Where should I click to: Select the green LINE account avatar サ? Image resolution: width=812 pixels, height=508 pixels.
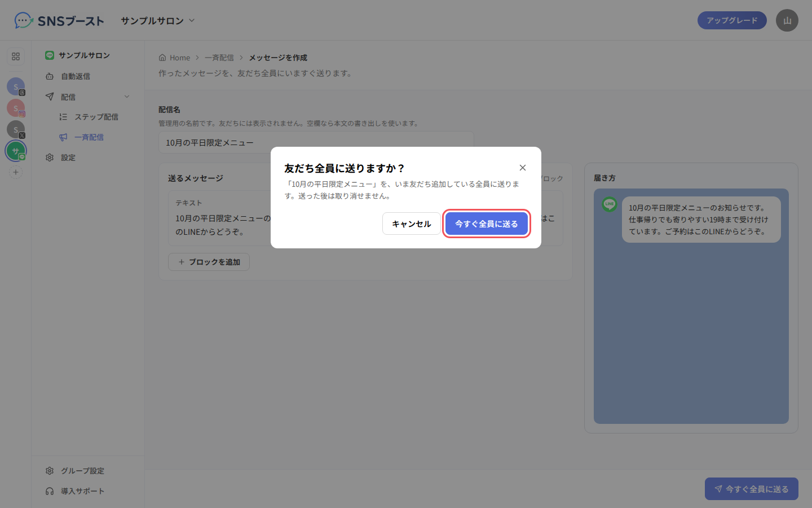click(16, 151)
